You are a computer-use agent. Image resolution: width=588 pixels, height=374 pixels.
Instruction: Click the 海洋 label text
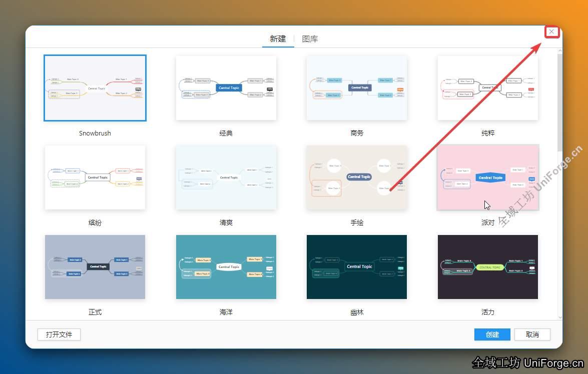click(226, 312)
